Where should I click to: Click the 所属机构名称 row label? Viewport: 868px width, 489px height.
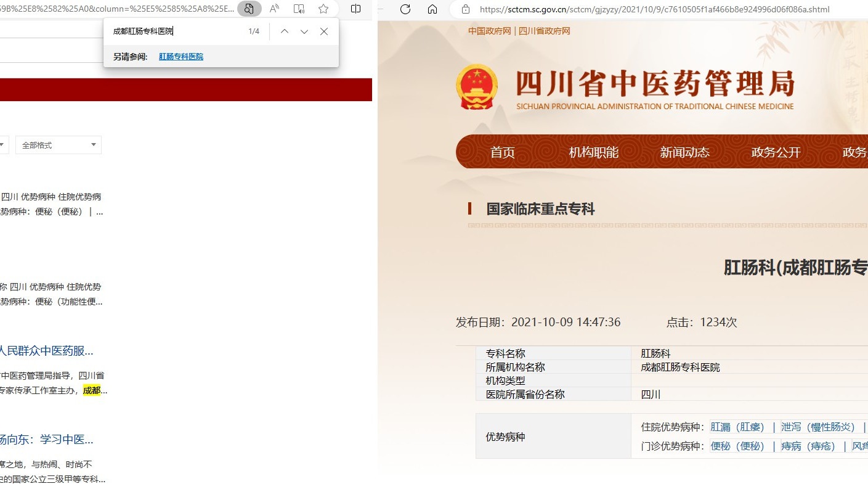pos(515,368)
